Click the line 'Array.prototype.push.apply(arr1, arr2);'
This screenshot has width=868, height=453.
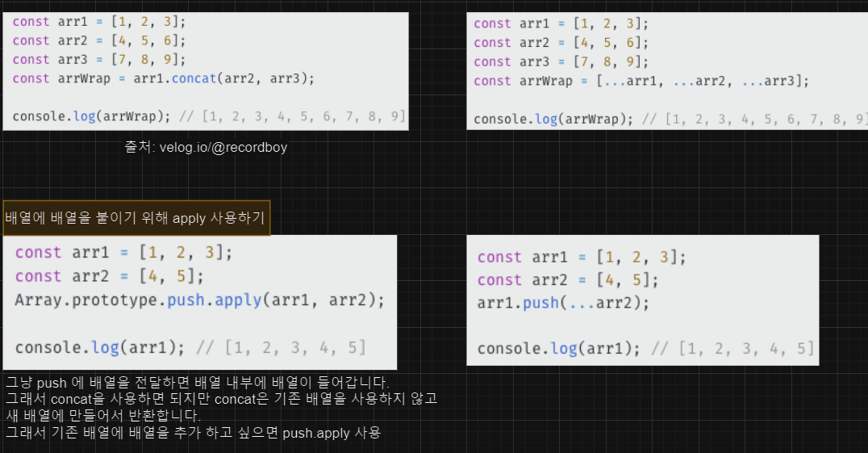pyautogui.click(x=199, y=300)
